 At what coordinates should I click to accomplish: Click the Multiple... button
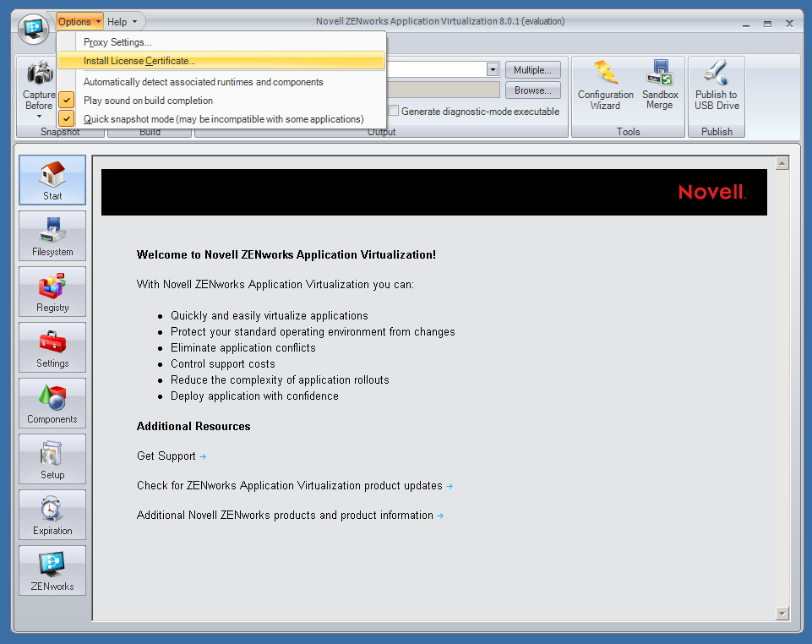(532, 69)
